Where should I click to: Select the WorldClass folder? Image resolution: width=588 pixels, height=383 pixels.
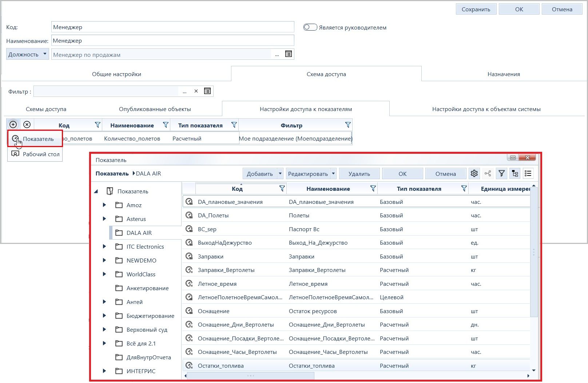click(x=141, y=274)
